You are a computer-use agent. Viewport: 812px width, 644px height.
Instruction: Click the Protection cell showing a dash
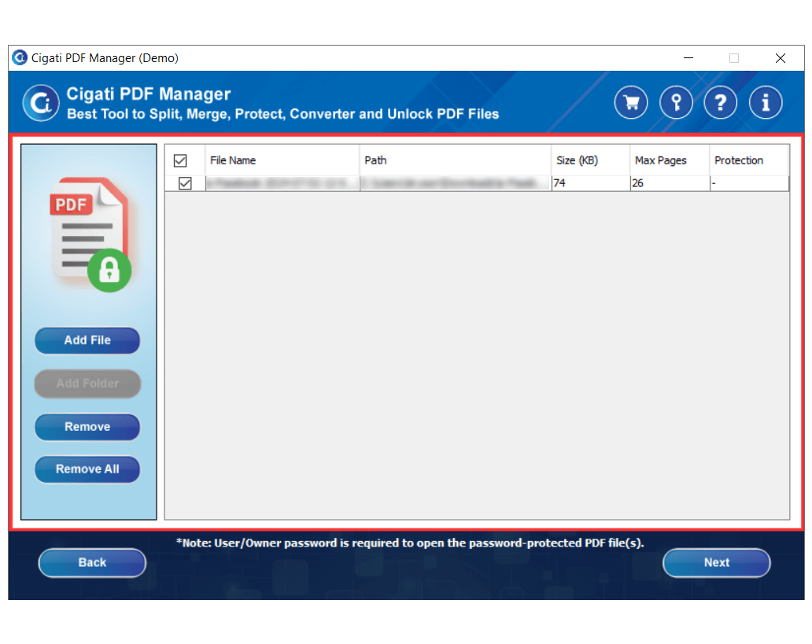click(749, 183)
